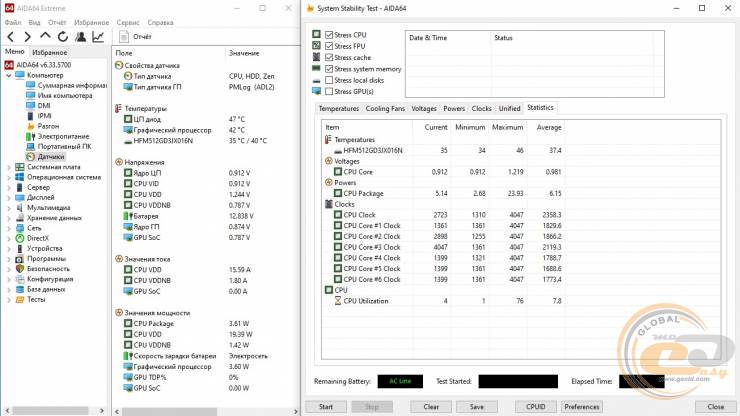Toggle the Stress cache checkbox
Image resolution: width=740 pixels, height=416 pixels.
pos(329,58)
